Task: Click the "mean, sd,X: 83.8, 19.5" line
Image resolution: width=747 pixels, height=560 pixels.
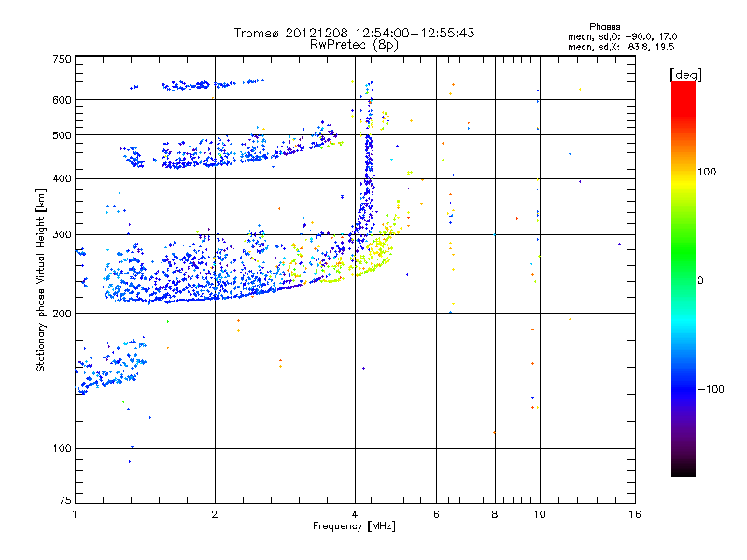Action: [621, 48]
